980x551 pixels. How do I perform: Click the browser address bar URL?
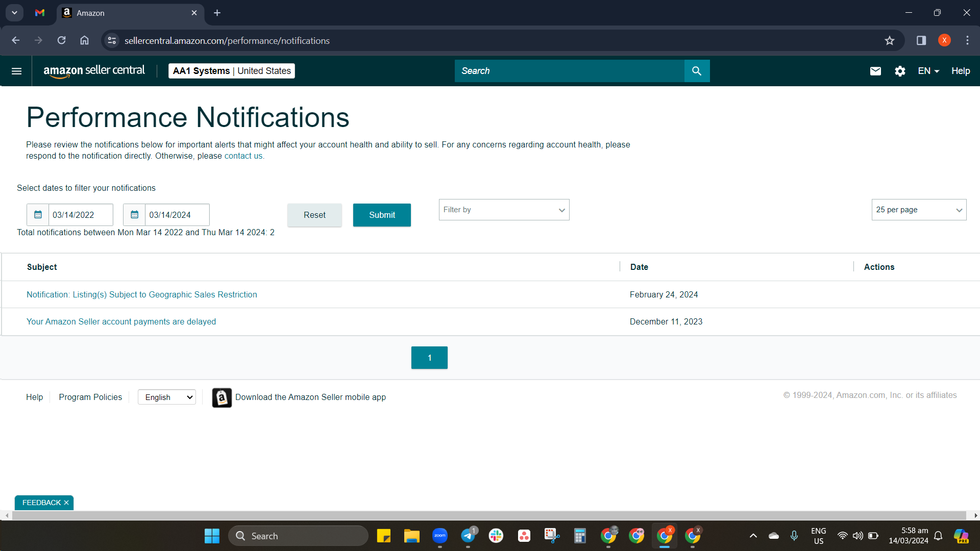click(227, 41)
